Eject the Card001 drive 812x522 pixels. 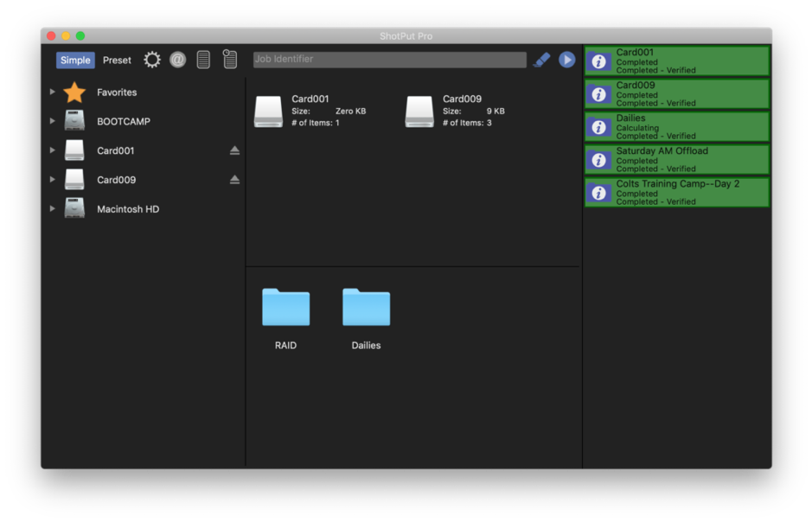tap(234, 150)
